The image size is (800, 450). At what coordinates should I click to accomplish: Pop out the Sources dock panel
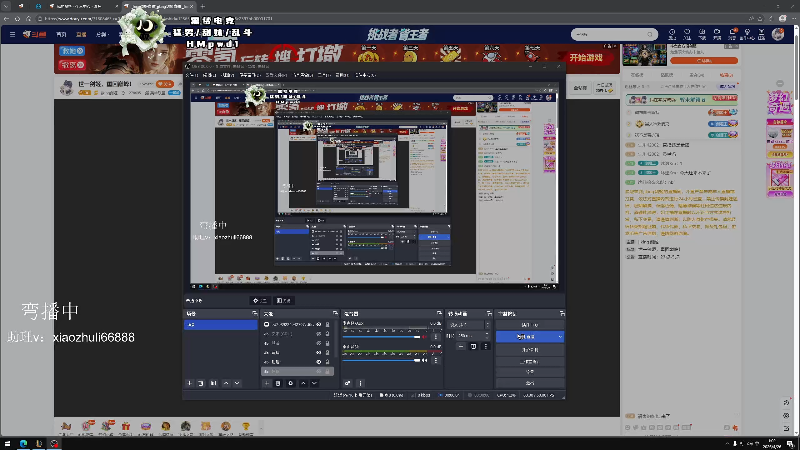click(335, 313)
